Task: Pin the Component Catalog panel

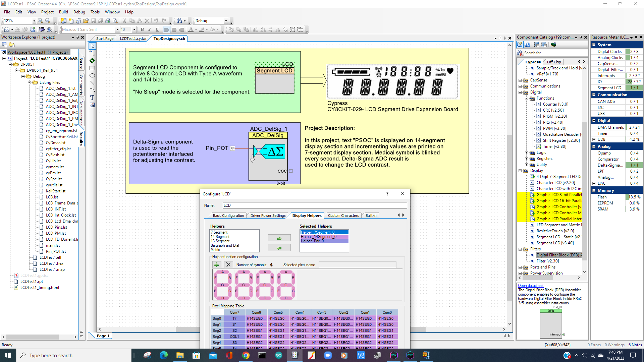Action: 581,37
